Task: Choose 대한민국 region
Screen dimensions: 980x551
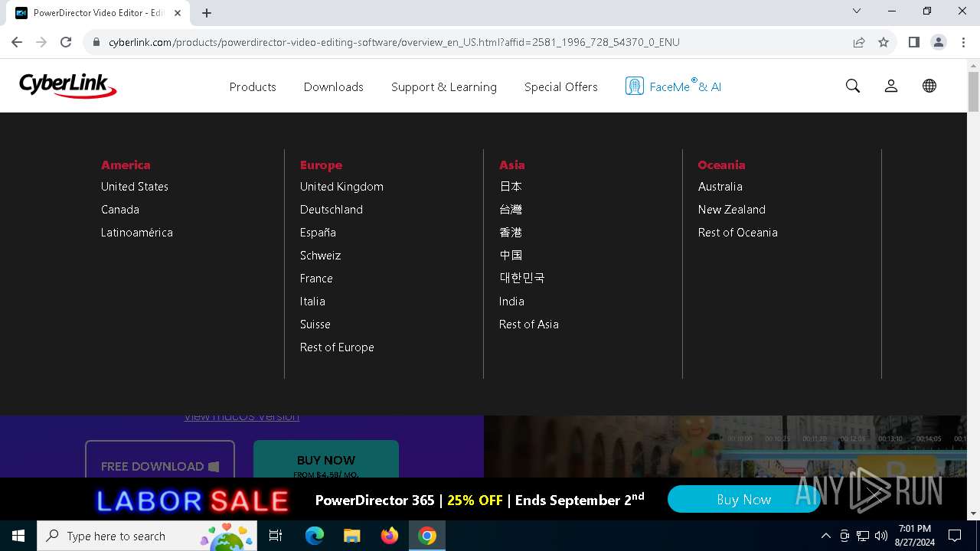Action: point(522,278)
